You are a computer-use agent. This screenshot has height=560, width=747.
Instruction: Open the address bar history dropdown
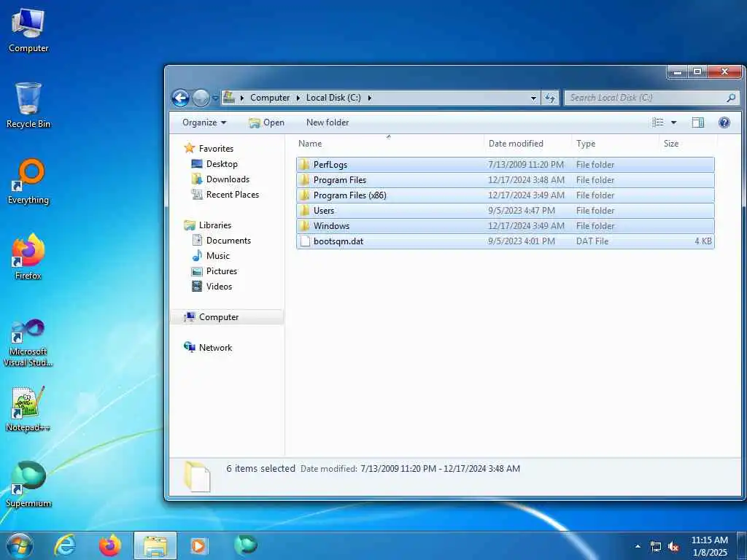(533, 98)
